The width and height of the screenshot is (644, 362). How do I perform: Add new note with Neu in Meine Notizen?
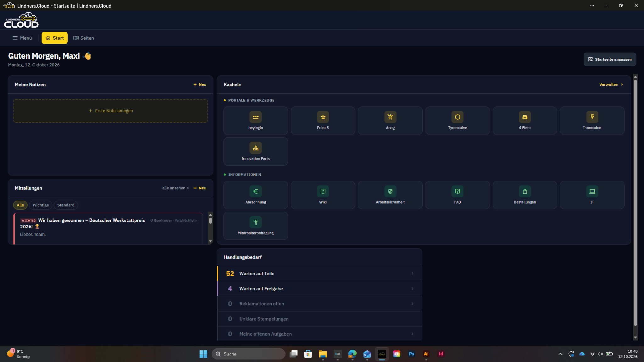200,85
